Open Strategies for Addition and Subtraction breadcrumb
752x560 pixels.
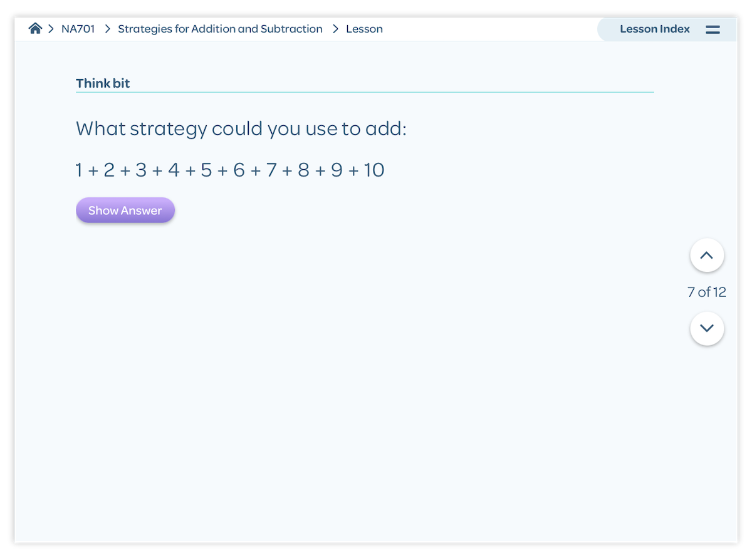coord(220,28)
